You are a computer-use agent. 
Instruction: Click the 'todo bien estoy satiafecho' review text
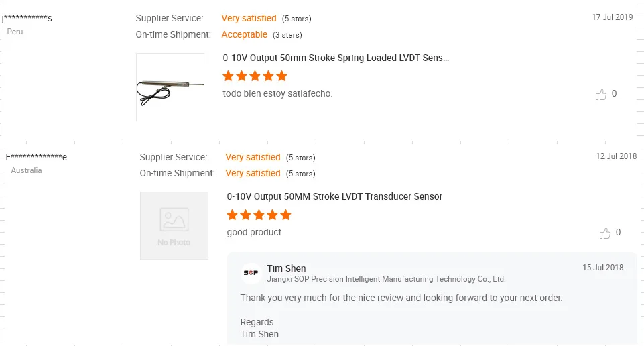[x=277, y=94]
